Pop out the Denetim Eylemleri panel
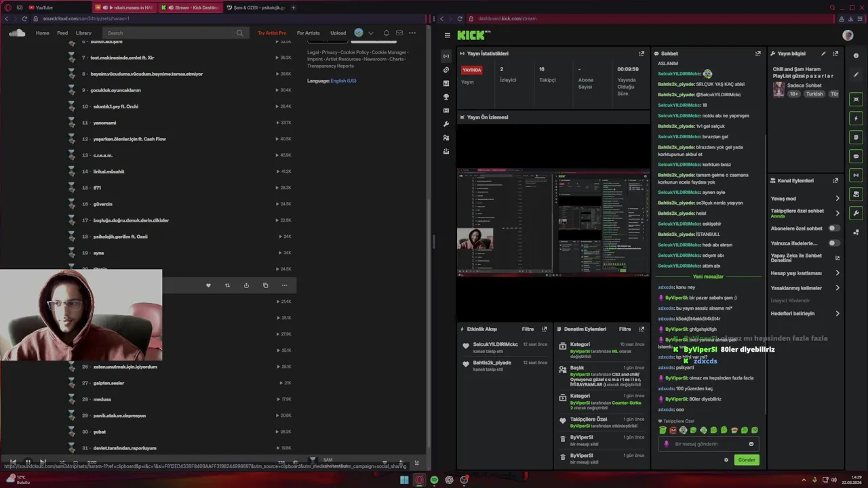The height and width of the screenshot is (488, 868). coord(642,329)
